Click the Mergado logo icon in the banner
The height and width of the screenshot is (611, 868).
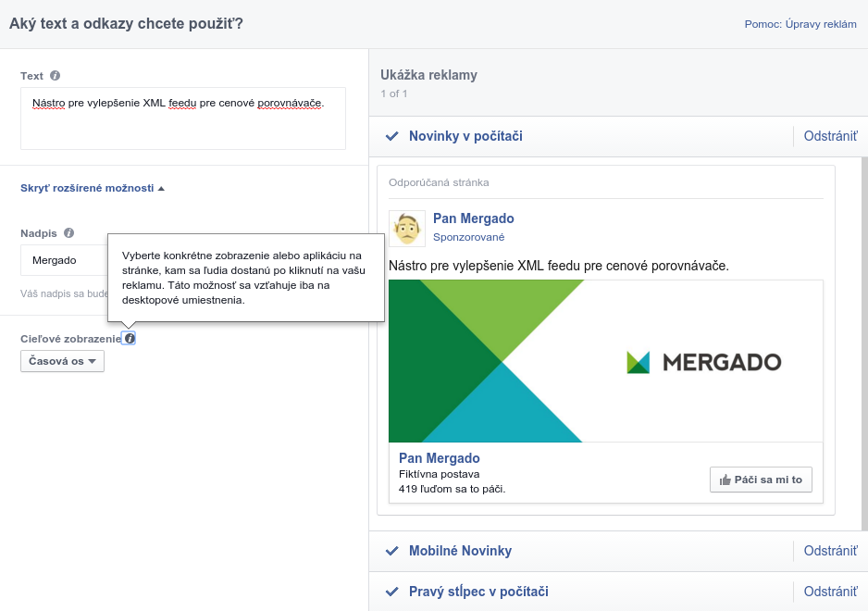[x=638, y=362]
